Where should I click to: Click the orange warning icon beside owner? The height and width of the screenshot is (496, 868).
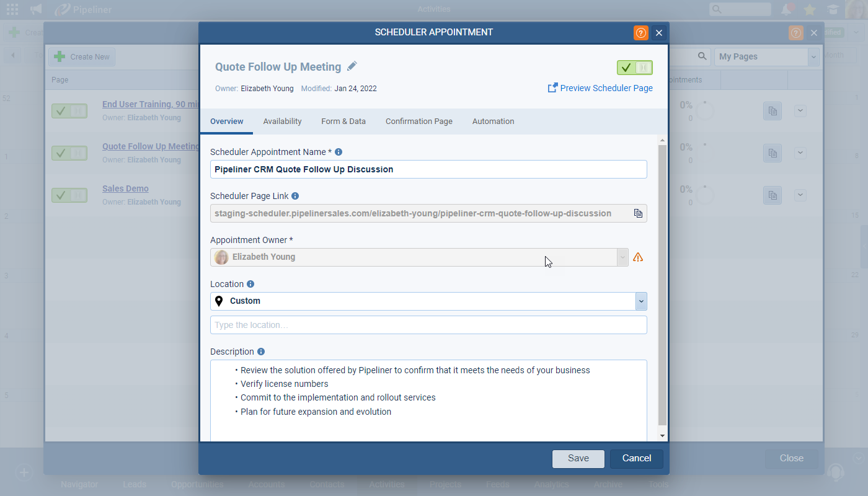638,257
